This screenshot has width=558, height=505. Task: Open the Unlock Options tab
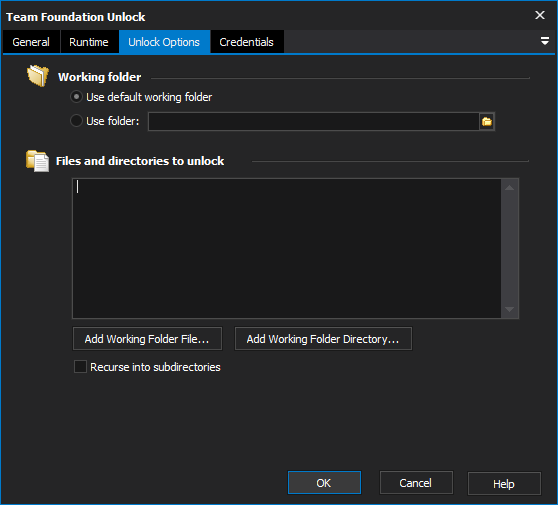[x=164, y=42]
